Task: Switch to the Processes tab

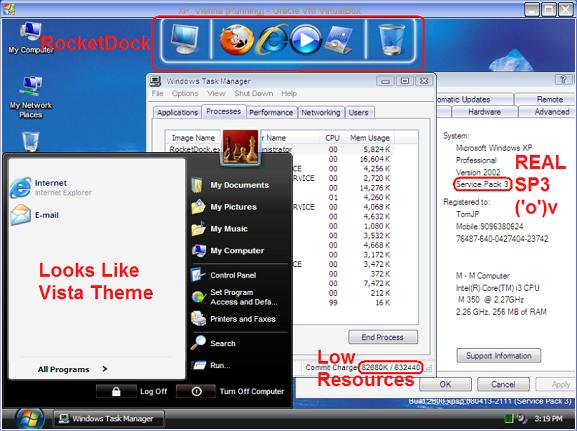Action: click(223, 112)
